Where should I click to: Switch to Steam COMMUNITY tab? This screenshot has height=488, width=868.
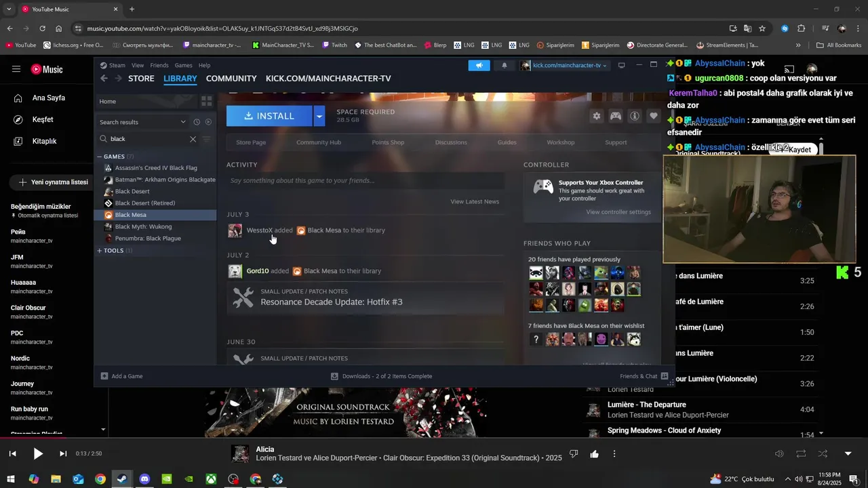pos(231,79)
